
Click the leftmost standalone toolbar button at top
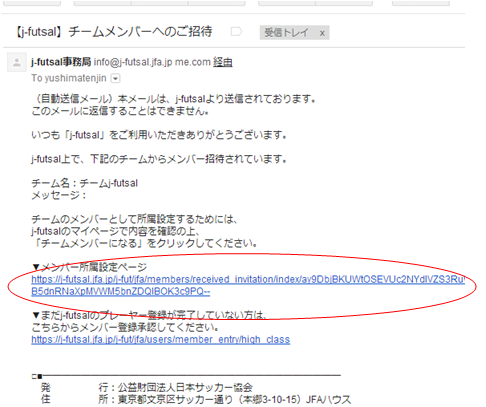click(32, 3)
